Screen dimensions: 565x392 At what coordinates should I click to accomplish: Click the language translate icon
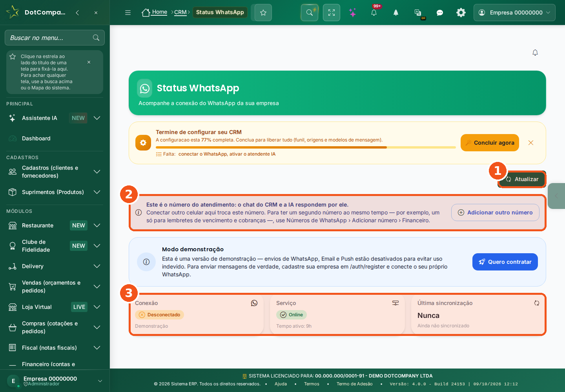[x=418, y=13]
